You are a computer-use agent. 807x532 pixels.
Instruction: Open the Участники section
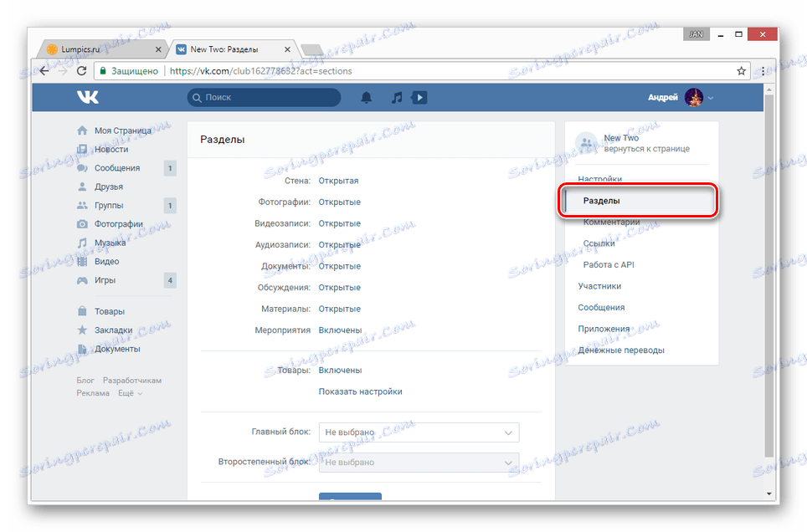pos(599,286)
